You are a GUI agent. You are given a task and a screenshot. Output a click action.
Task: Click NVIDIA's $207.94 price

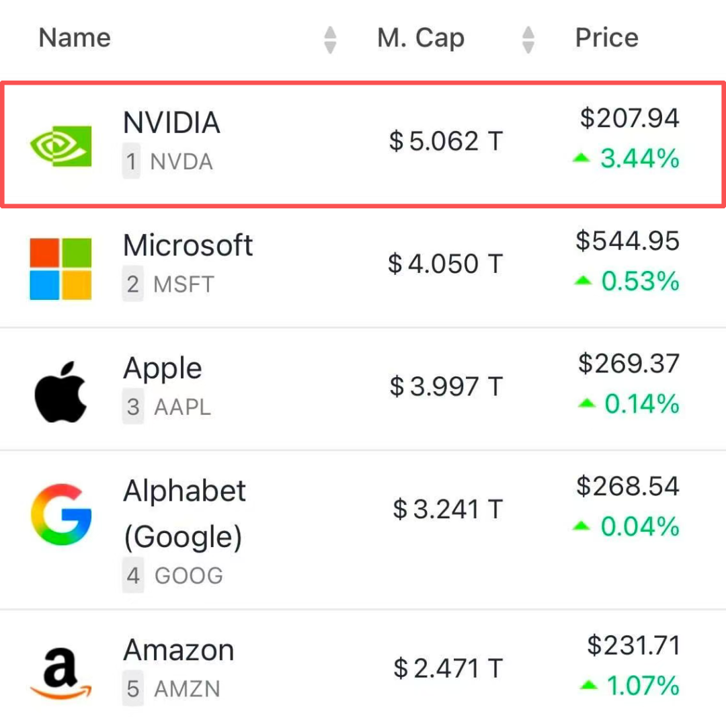click(x=630, y=119)
